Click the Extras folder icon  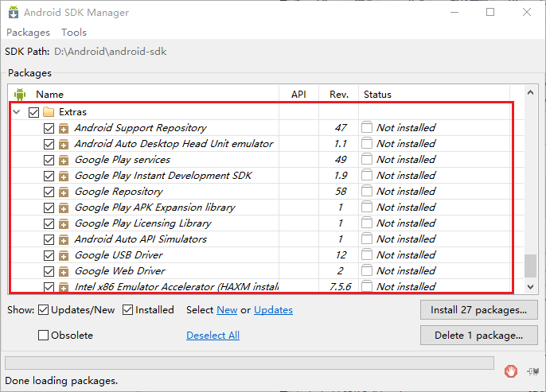[x=49, y=112]
